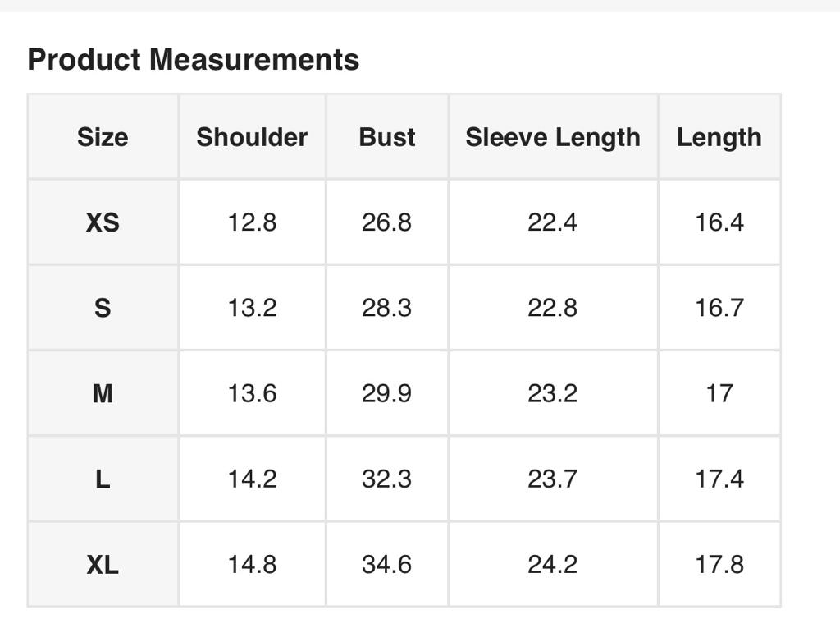Click L bust value 32.3
The height and width of the screenshot is (619, 840).
(x=387, y=479)
